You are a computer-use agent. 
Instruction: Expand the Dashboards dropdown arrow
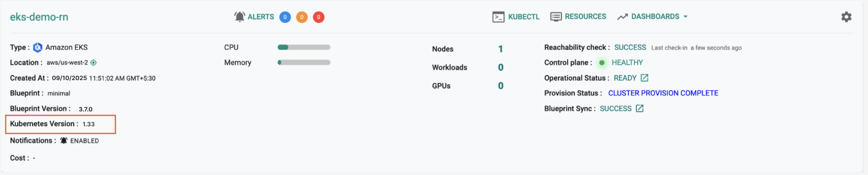click(x=685, y=16)
